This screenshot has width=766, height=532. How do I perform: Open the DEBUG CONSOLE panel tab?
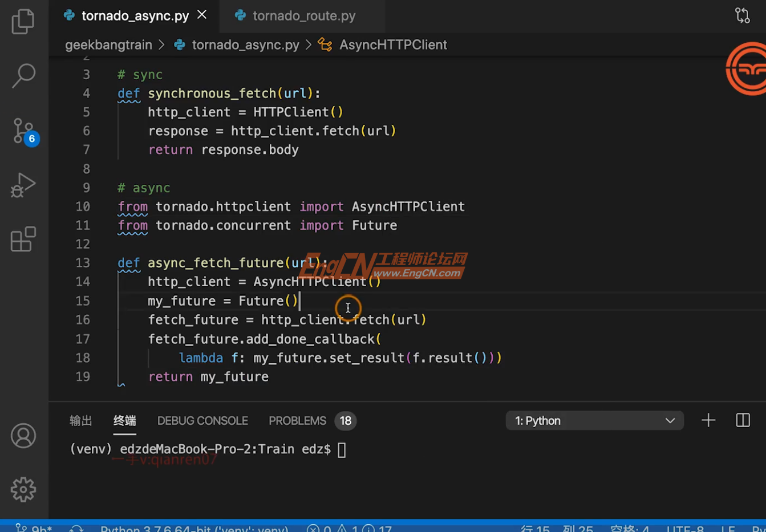pyautogui.click(x=202, y=420)
